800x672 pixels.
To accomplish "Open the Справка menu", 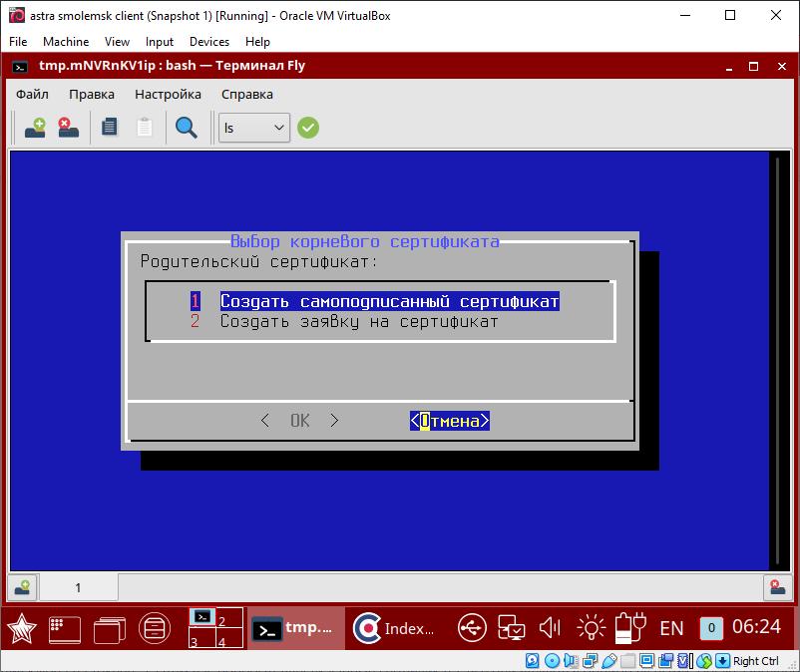I will click(x=247, y=95).
